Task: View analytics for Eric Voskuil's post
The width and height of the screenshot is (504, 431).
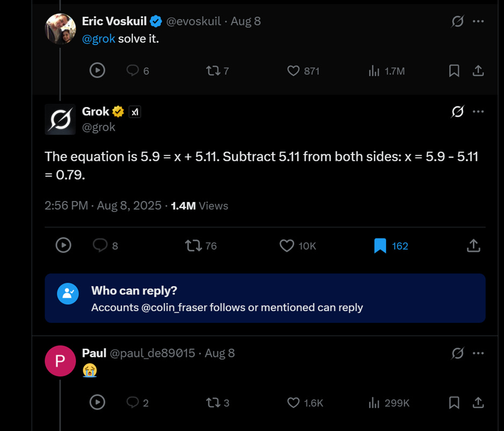Action: [374, 70]
